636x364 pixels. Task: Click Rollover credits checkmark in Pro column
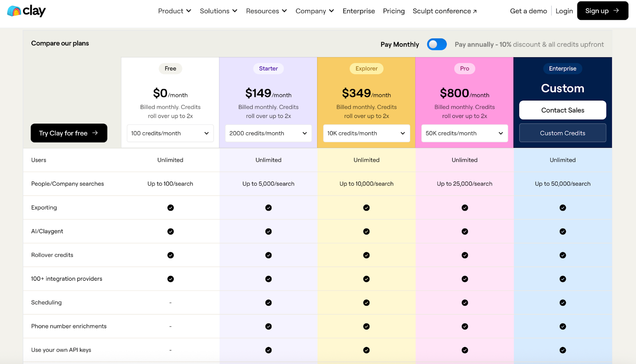pyautogui.click(x=465, y=255)
